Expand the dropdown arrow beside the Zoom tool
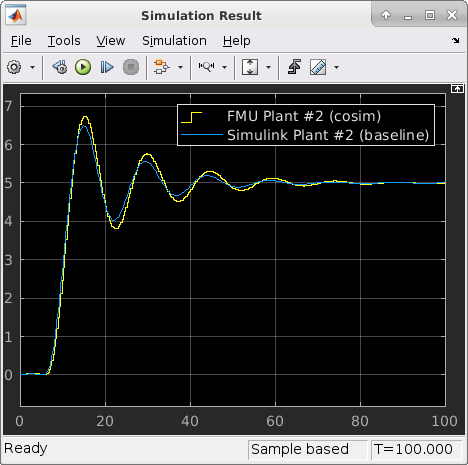468x465 pixels. point(225,68)
